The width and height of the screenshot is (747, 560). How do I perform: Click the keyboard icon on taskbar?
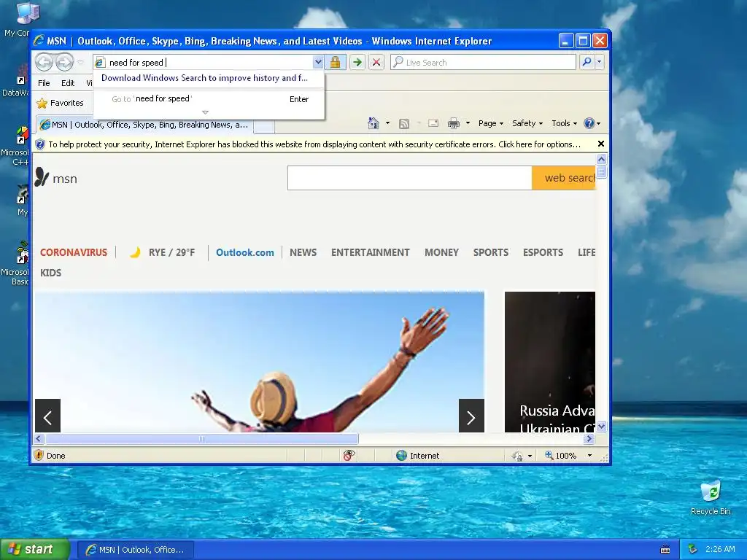[x=665, y=550]
